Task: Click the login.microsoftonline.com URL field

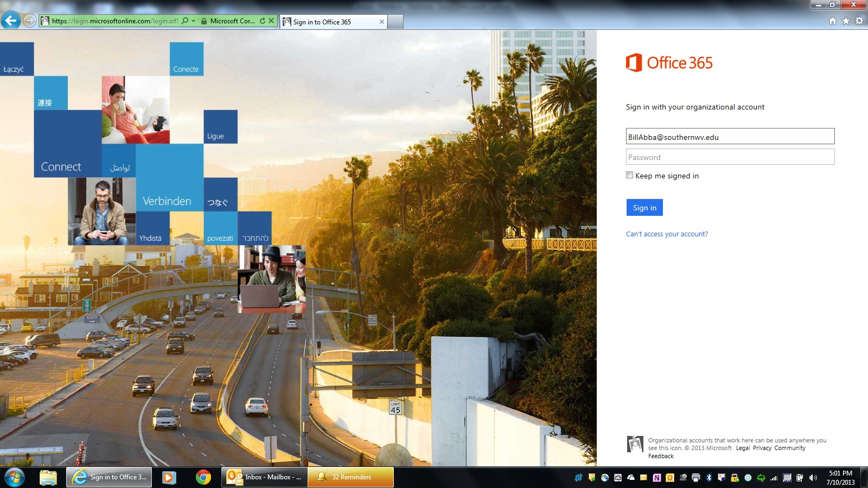Action: [x=115, y=21]
